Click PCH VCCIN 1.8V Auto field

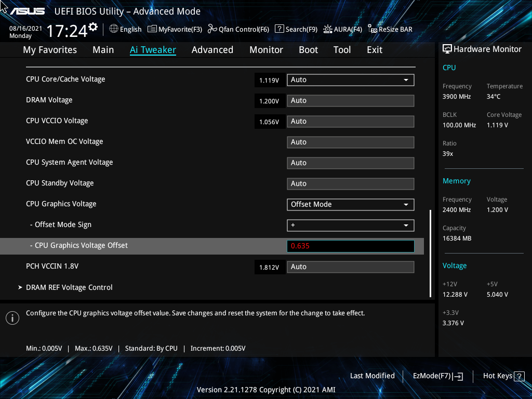pyautogui.click(x=351, y=267)
